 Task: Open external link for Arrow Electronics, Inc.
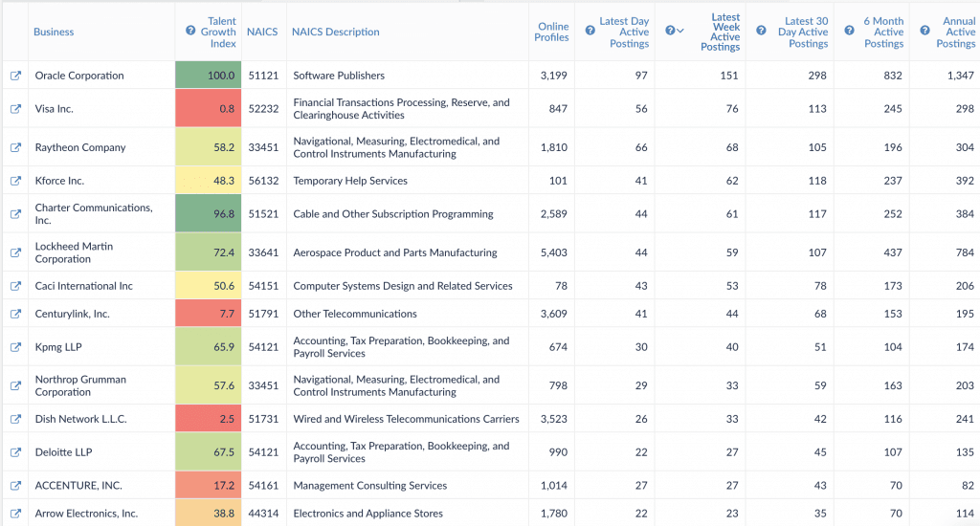tap(15, 514)
